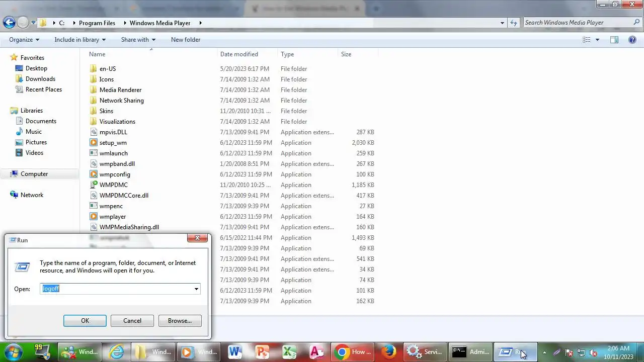Select Desktop in Favorites
This screenshot has height=362, width=644.
[36, 68]
